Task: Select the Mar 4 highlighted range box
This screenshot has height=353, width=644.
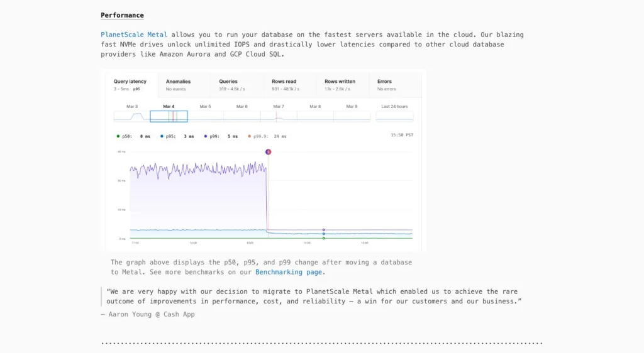Action: (169, 116)
